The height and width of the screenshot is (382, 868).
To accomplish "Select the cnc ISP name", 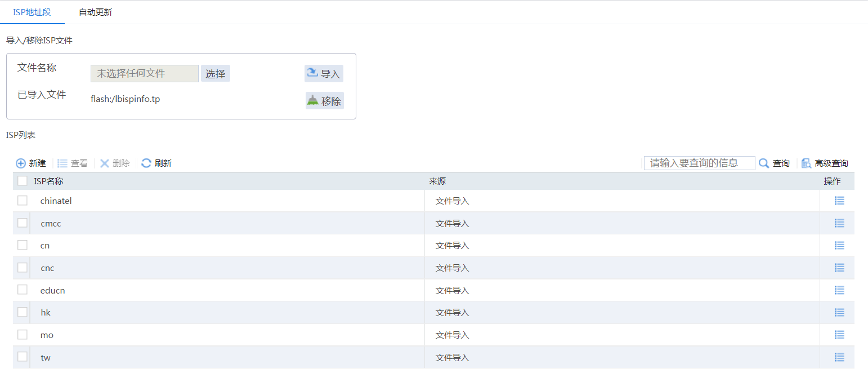I will pos(47,268).
